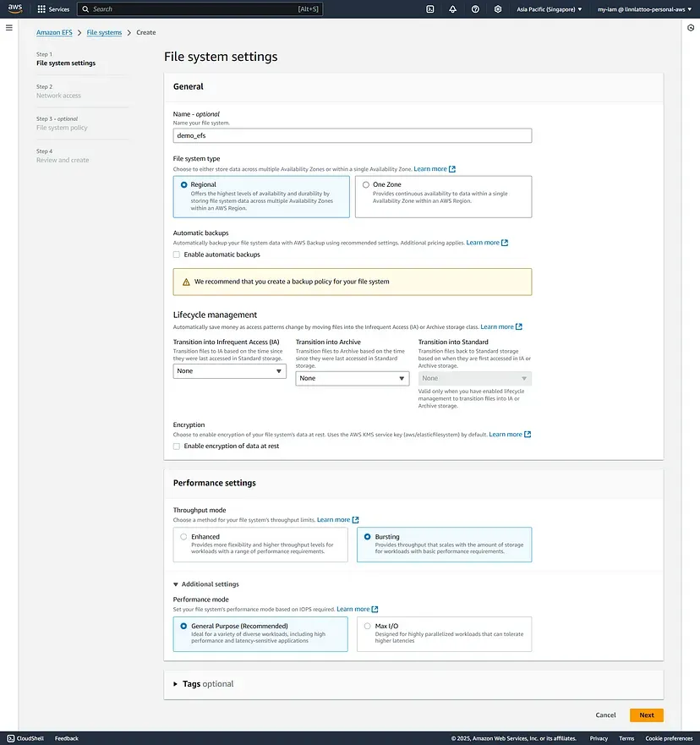Viewport: 700px width, 745px height.
Task: Open Learn more link for File system type
Action: click(430, 169)
